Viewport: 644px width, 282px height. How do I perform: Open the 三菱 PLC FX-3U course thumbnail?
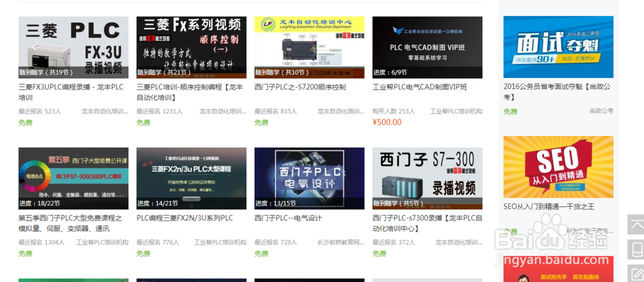[x=73, y=47]
